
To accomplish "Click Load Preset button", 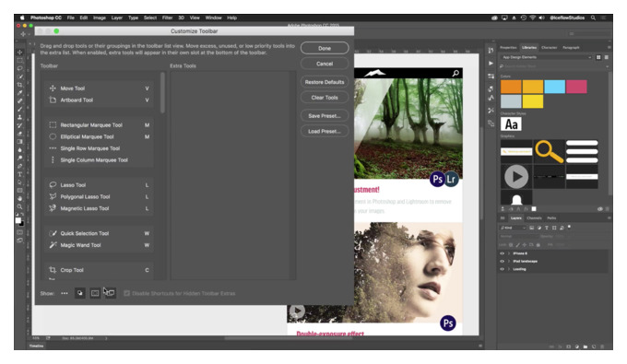I will (325, 131).
